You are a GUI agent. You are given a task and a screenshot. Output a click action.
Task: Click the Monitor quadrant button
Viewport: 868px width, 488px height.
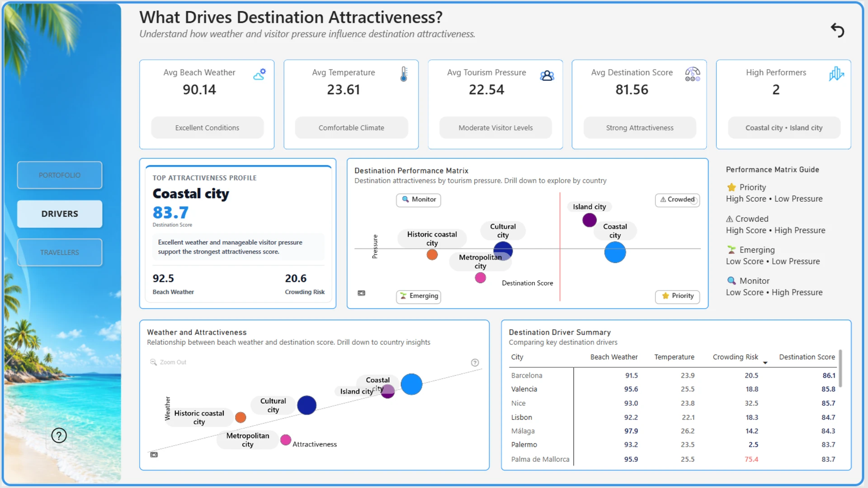click(x=419, y=200)
